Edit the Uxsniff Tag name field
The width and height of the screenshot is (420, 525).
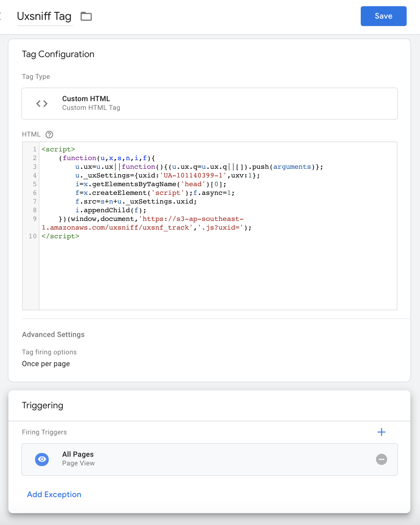(45, 16)
